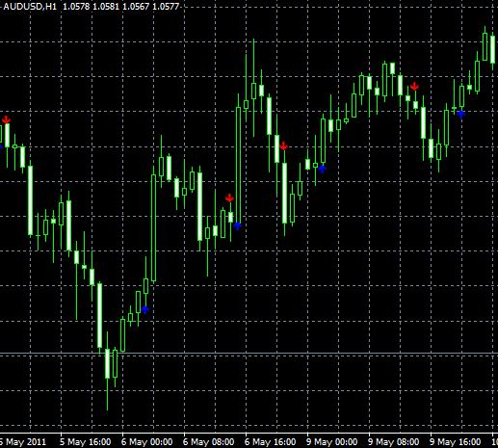Click the AUDUSD,H1 chart title
Screen dimensions: 498x448
click(30, 7)
